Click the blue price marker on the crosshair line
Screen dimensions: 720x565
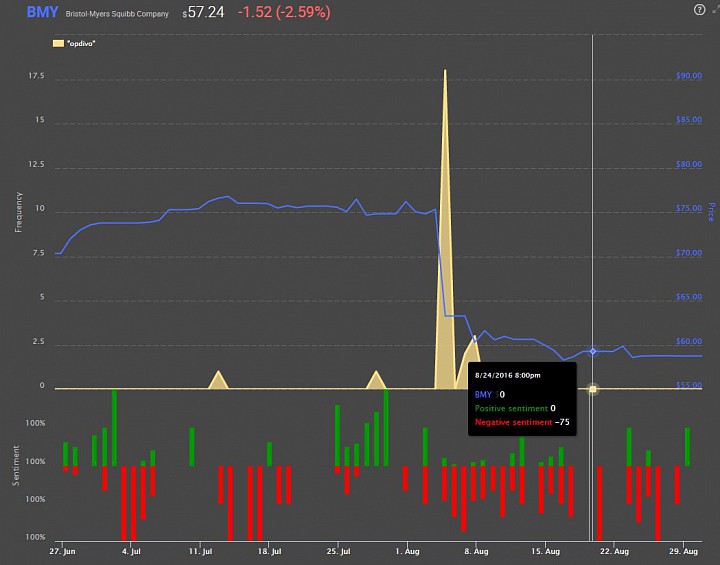click(593, 351)
